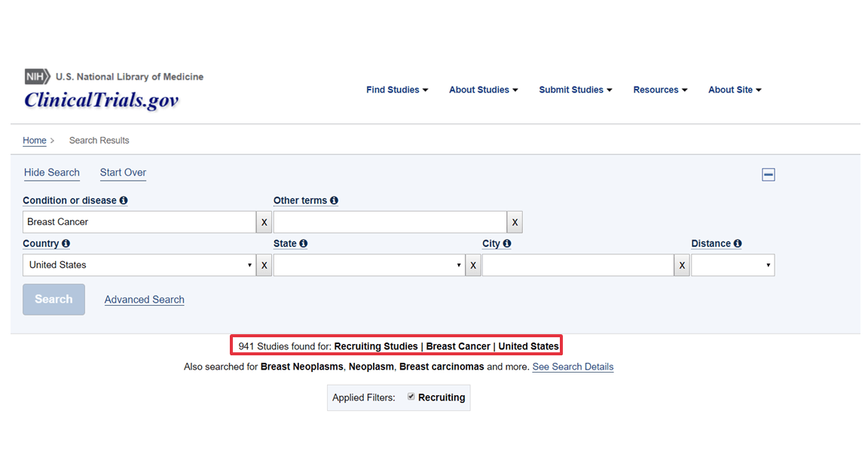This screenshot has width=868, height=466.
Task: Focus the City input field
Action: click(578, 265)
